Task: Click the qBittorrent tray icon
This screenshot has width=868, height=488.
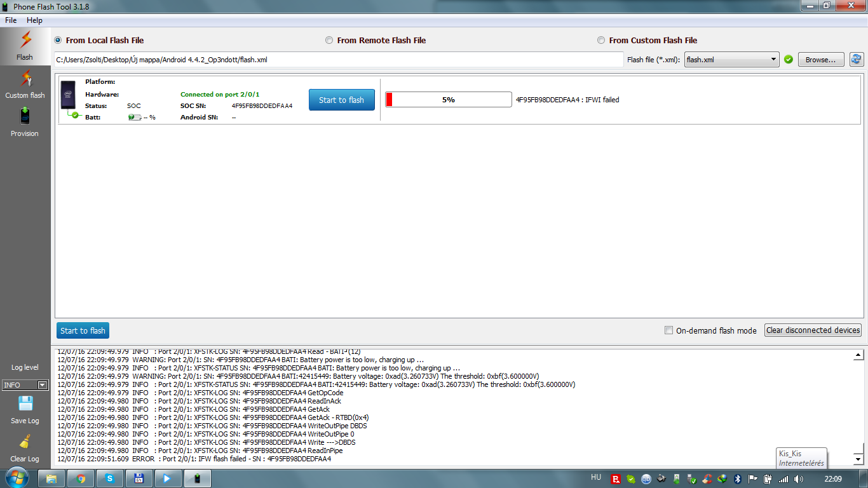Action: pos(646,478)
